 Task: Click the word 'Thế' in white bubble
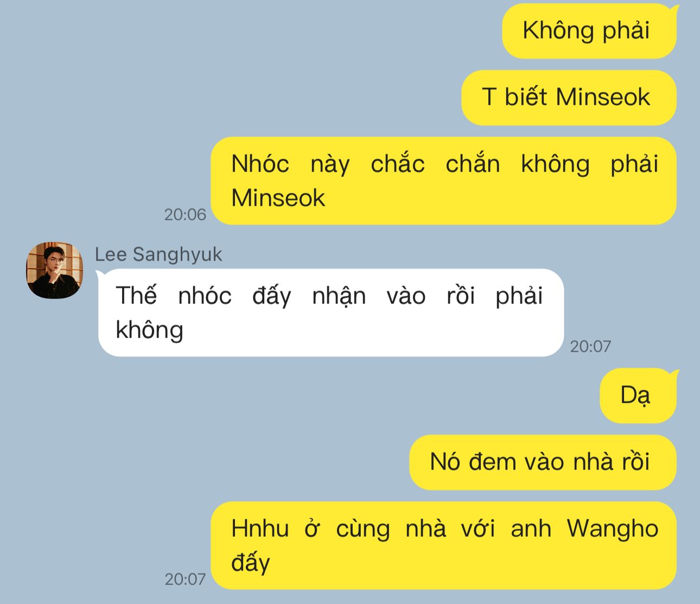(x=136, y=296)
